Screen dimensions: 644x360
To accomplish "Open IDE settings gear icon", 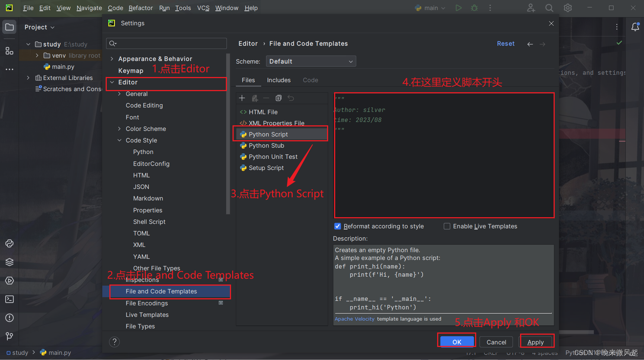I will pyautogui.click(x=568, y=8).
